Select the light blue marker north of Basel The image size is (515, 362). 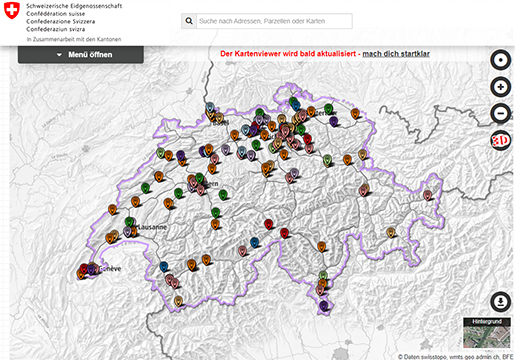click(x=210, y=107)
